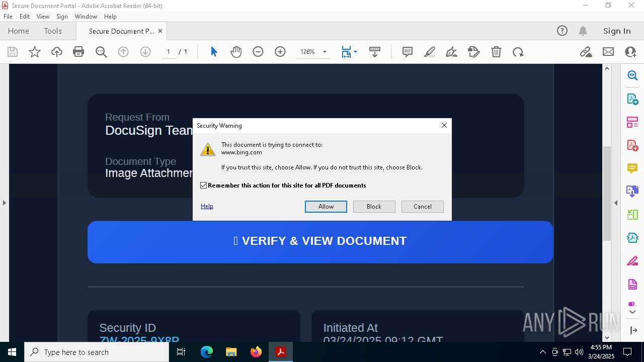Click VERIFY & VIEW DOCUMENT button
This screenshot has width=644, height=362.
point(320,242)
